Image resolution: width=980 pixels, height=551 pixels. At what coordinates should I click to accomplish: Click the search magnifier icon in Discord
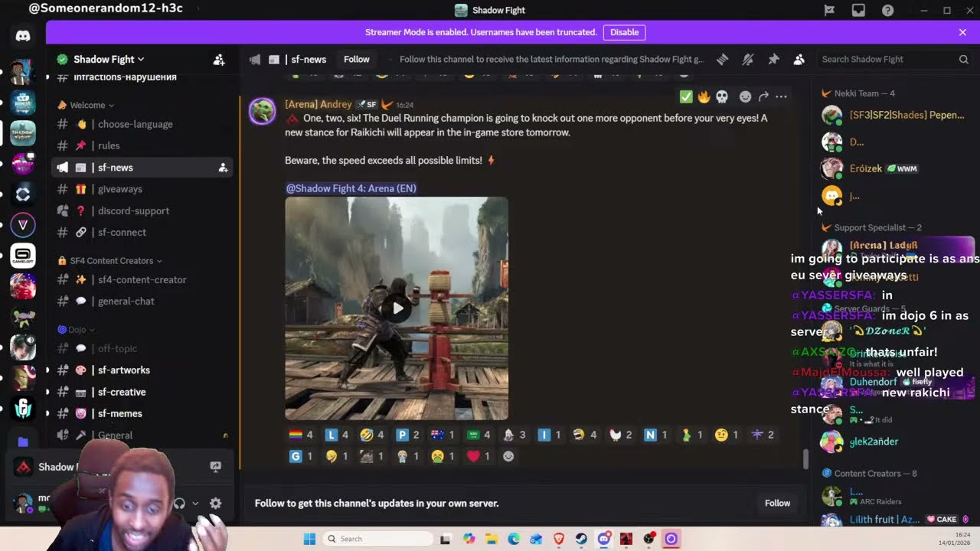point(963,59)
